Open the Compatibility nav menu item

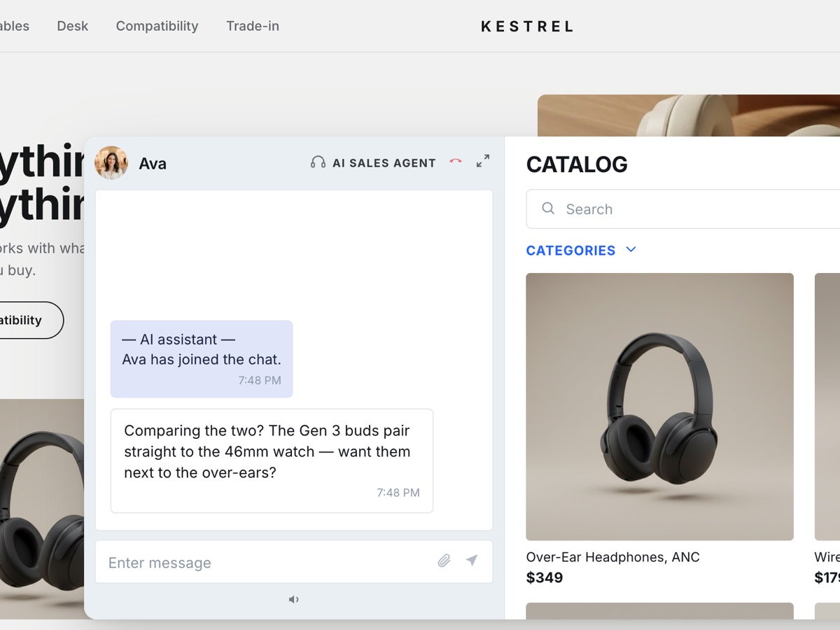tap(157, 26)
